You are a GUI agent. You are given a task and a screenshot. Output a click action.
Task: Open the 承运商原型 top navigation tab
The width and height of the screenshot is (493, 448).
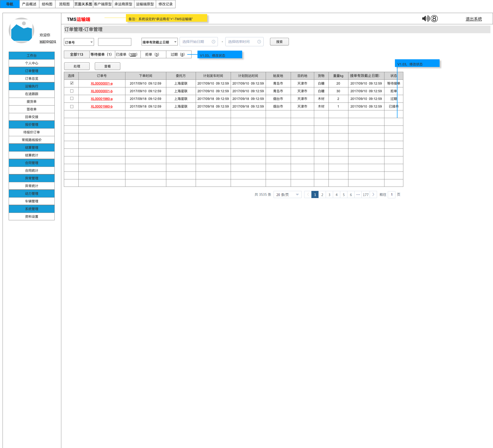tap(123, 4)
